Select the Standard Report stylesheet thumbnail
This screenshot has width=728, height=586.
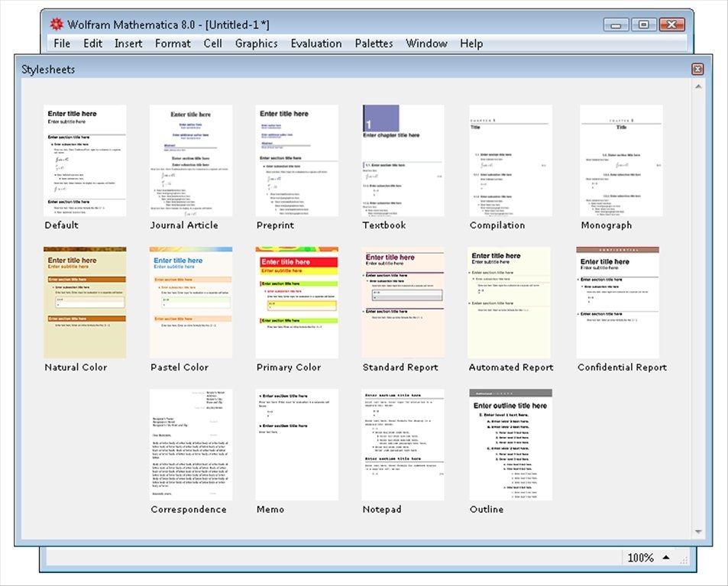(x=403, y=303)
